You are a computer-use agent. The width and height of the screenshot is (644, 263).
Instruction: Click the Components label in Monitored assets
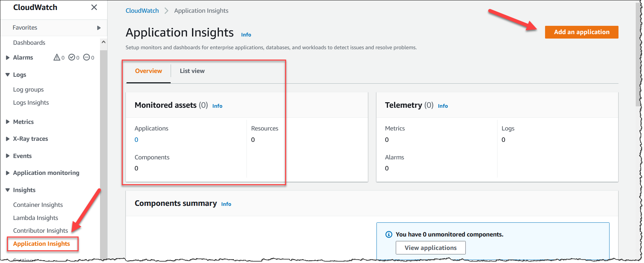(x=152, y=157)
